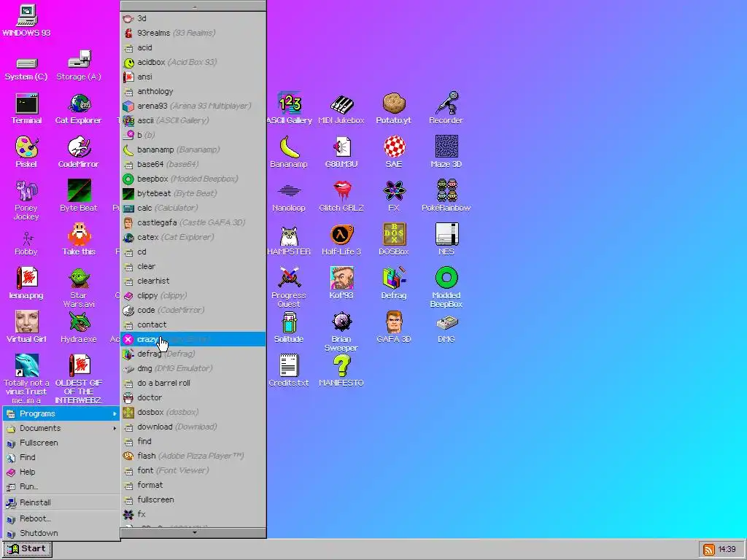Select beepbox (Modded Beepbox) entry
Viewport: 747px width, 560px height.
point(193,179)
